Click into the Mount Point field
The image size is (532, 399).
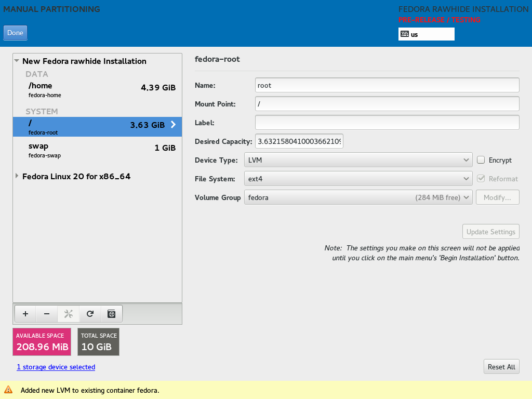(387, 104)
